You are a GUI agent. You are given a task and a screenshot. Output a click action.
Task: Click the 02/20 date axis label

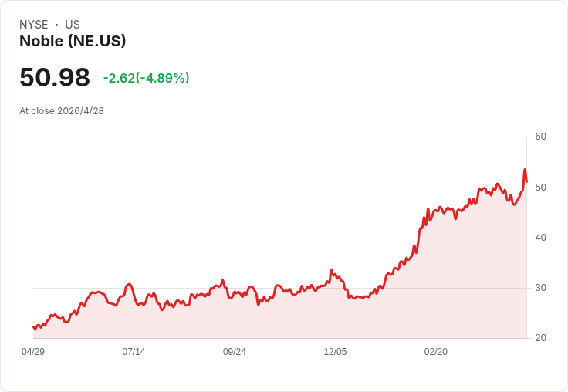pos(436,352)
